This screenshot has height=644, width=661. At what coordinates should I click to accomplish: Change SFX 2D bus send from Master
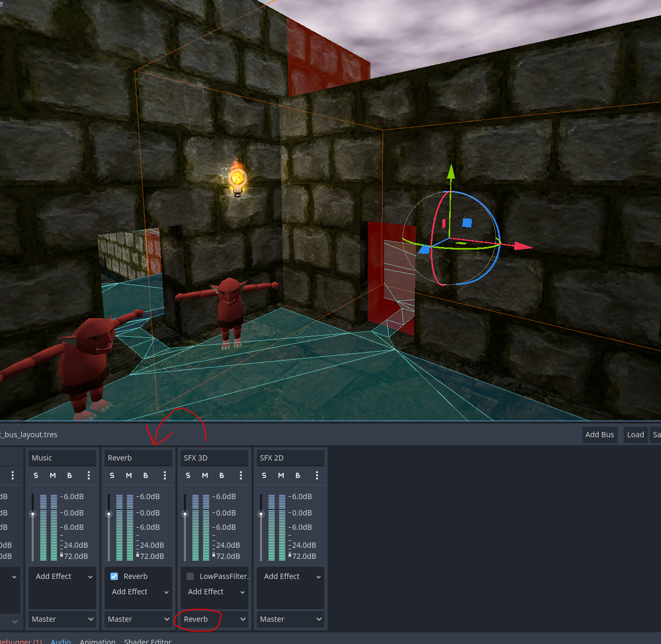291,619
